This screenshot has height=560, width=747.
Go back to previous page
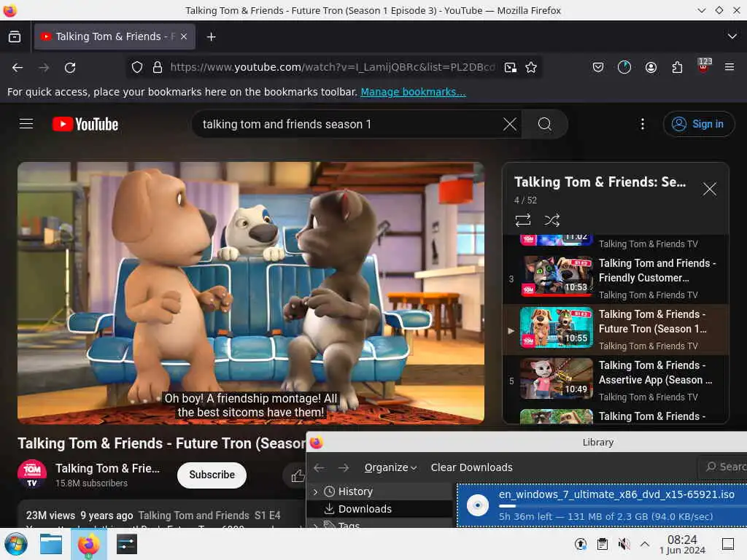(x=18, y=68)
